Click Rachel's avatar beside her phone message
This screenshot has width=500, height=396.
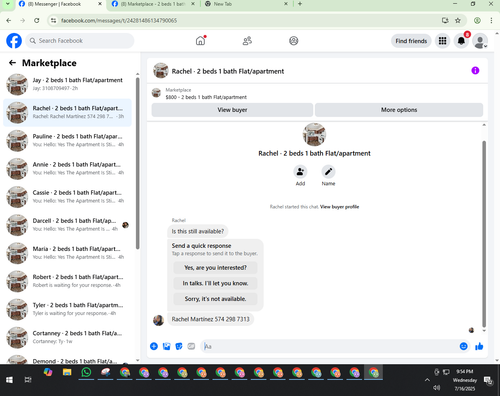158,320
